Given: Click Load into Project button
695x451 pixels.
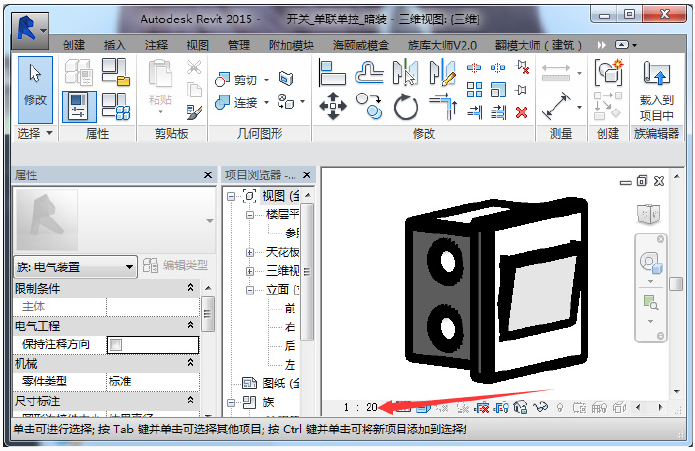Looking at the screenshot, I should pyautogui.click(x=656, y=90).
